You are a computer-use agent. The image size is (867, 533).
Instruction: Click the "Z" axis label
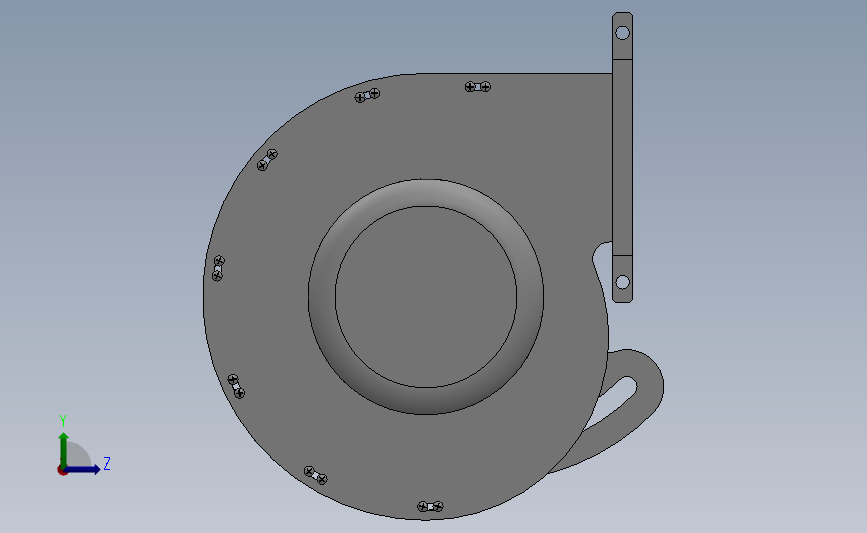[107, 463]
